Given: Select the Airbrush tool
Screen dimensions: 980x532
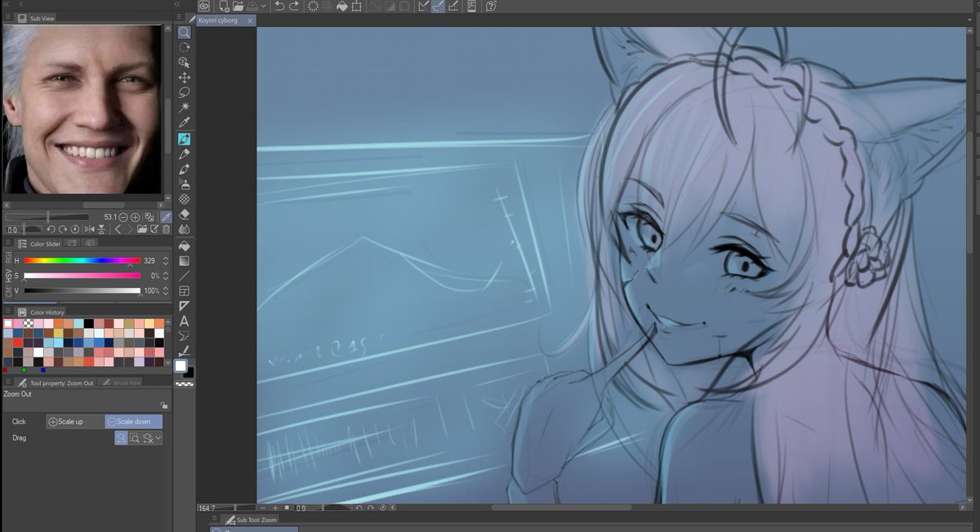Looking at the screenshot, I should tap(185, 184).
